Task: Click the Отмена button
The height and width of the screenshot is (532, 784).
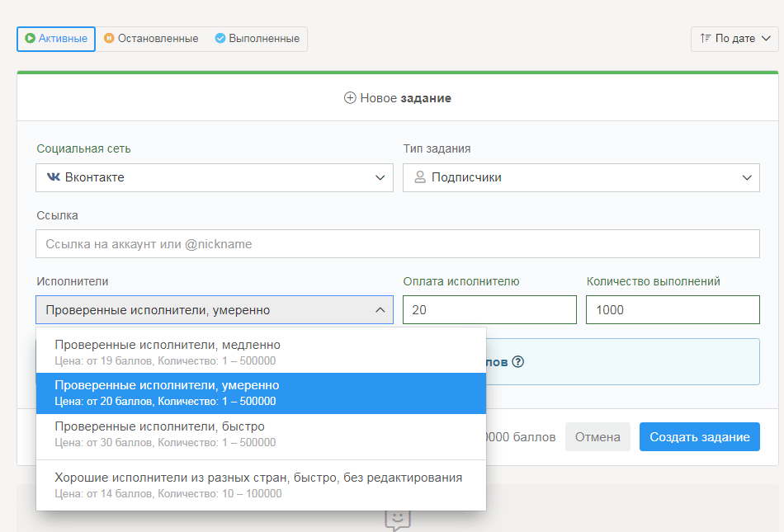Action: 597,437
